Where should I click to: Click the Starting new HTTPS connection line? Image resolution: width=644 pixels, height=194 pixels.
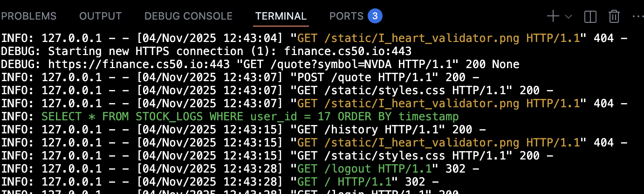click(x=229, y=51)
